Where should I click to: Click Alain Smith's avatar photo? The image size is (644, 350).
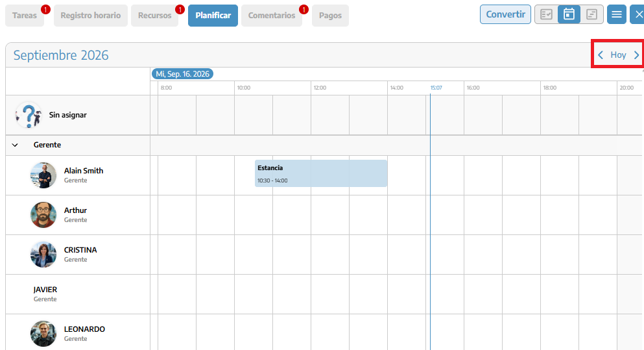tap(43, 175)
